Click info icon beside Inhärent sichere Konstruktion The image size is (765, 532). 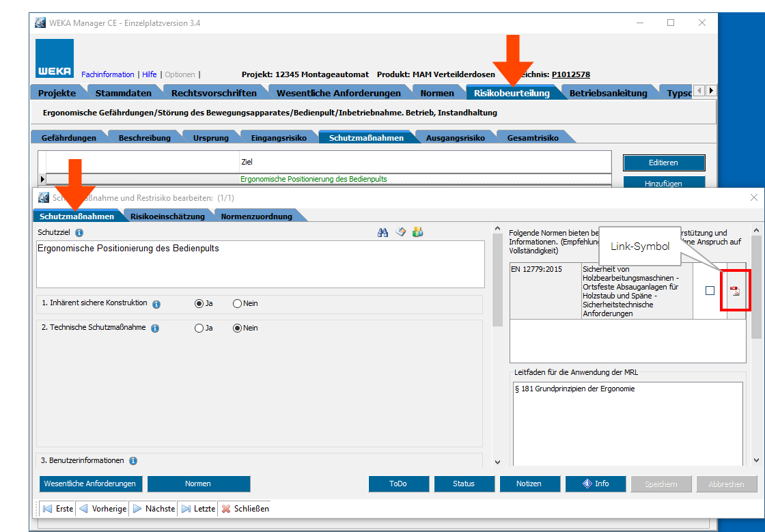click(x=156, y=304)
